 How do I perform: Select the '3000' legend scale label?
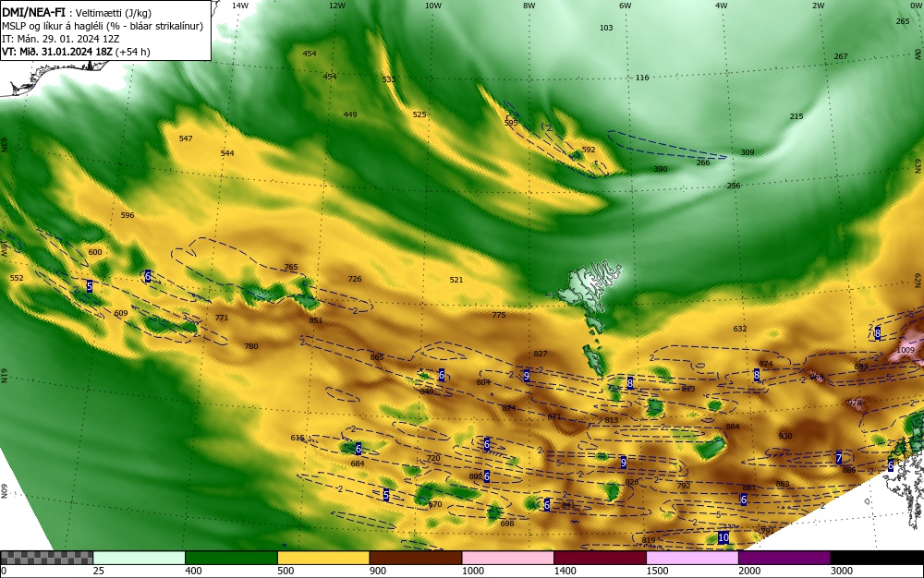coord(842,571)
